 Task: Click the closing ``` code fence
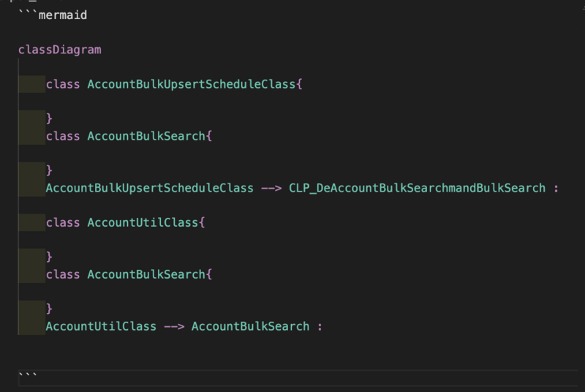(x=28, y=375)
